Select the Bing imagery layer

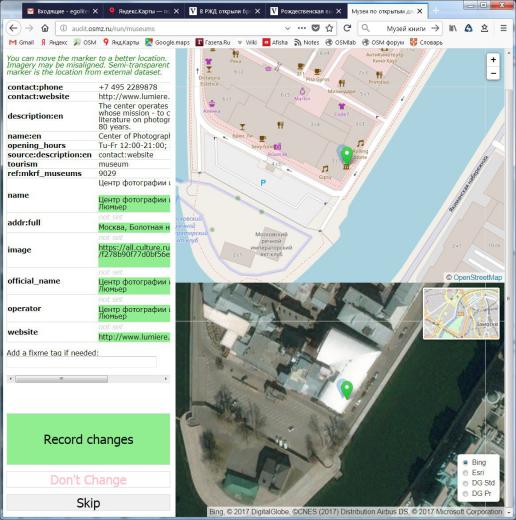tap(466, 462)
